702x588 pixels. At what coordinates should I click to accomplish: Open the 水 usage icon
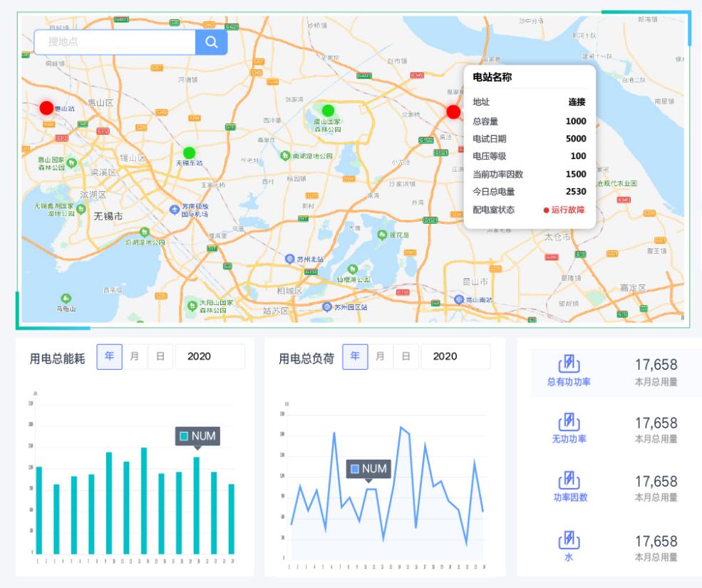(568, 540)
